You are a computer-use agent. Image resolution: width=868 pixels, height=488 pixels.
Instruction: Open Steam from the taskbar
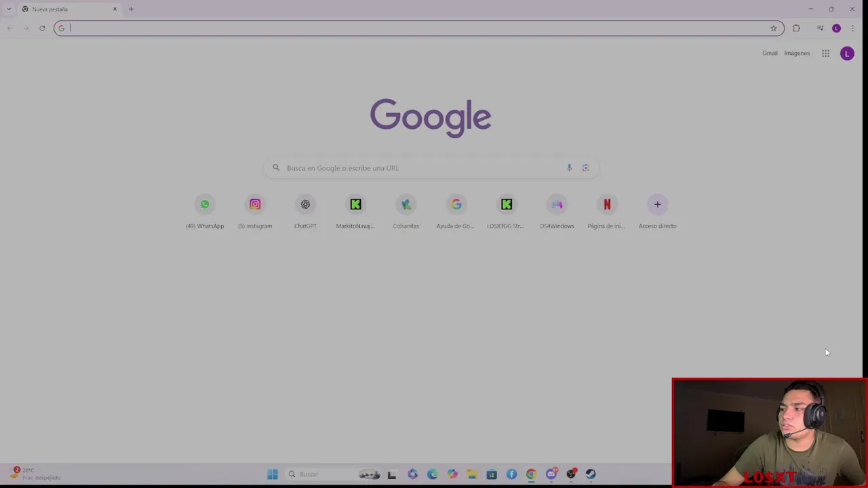[x=591, y=474]
